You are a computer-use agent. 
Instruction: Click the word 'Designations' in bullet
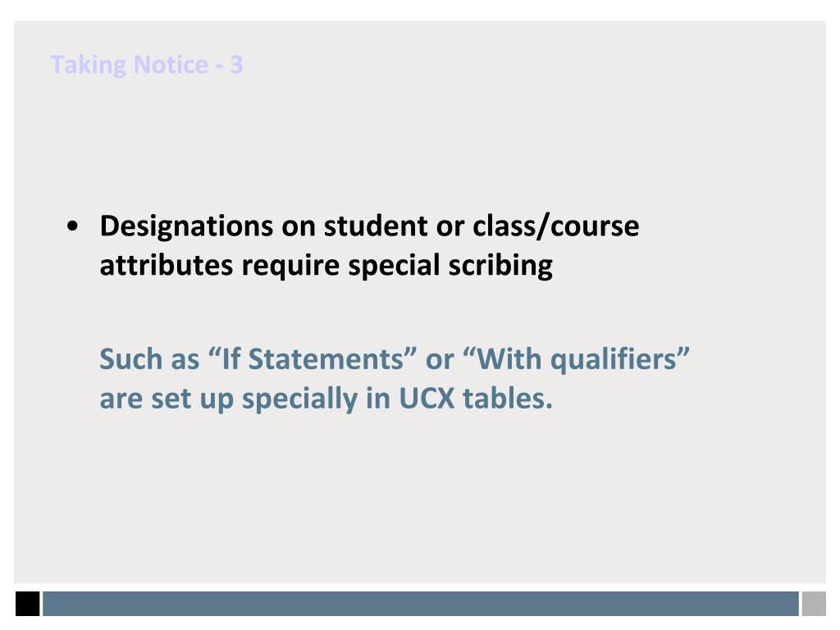point(187,226)
